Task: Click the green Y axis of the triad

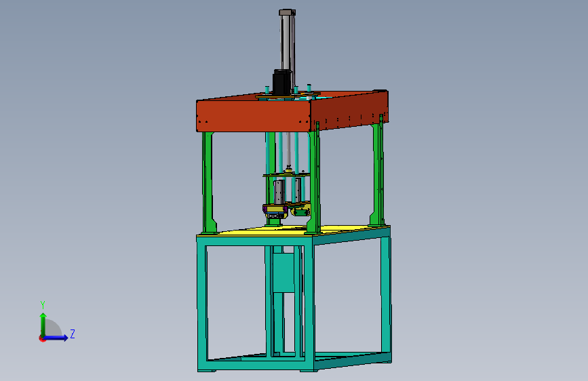Action: [x=43, y=324]
